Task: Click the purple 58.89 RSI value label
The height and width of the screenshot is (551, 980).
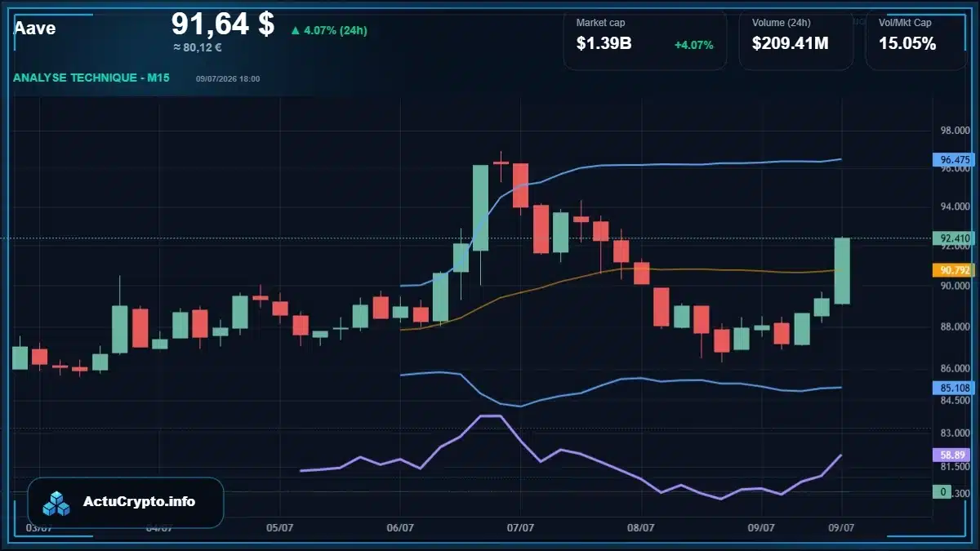Action: click(x=947, y=455)
